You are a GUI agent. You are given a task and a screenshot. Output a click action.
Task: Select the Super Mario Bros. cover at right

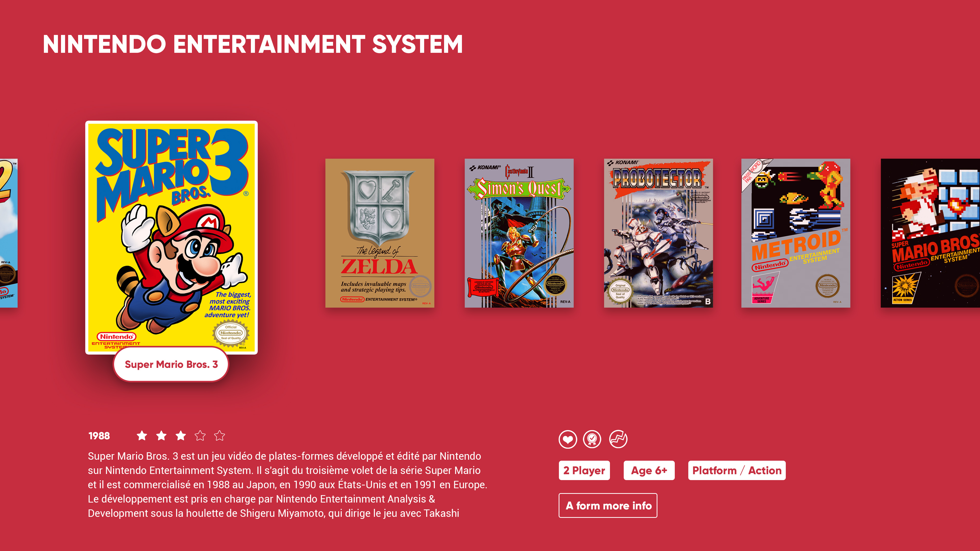930,233
